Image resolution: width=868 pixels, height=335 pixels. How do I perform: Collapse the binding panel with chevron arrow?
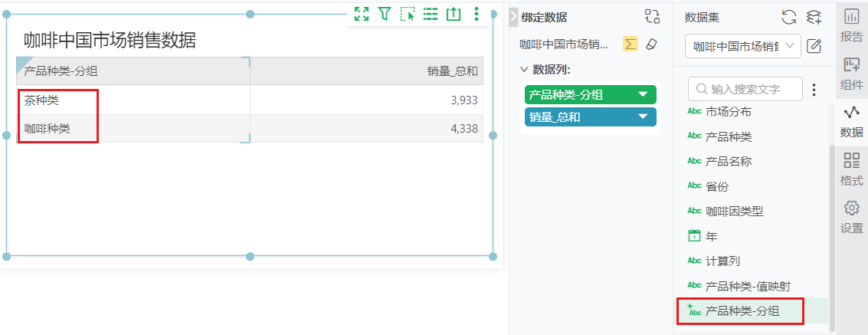513,17
